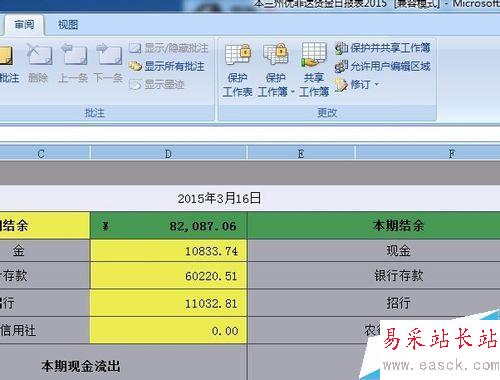Click the new comment 批注 icon

click(x=7, y=63)
